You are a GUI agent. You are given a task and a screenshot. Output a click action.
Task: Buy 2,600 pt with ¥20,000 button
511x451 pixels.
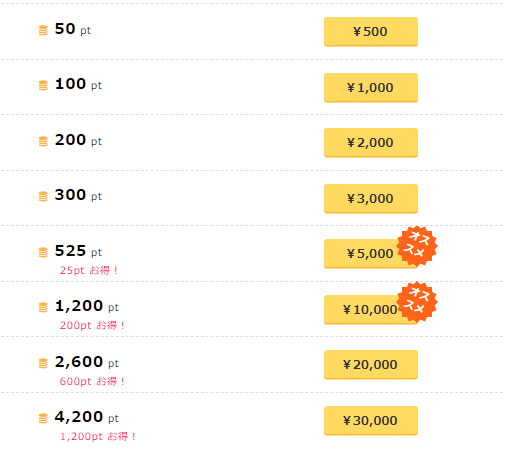pos(371,365)
